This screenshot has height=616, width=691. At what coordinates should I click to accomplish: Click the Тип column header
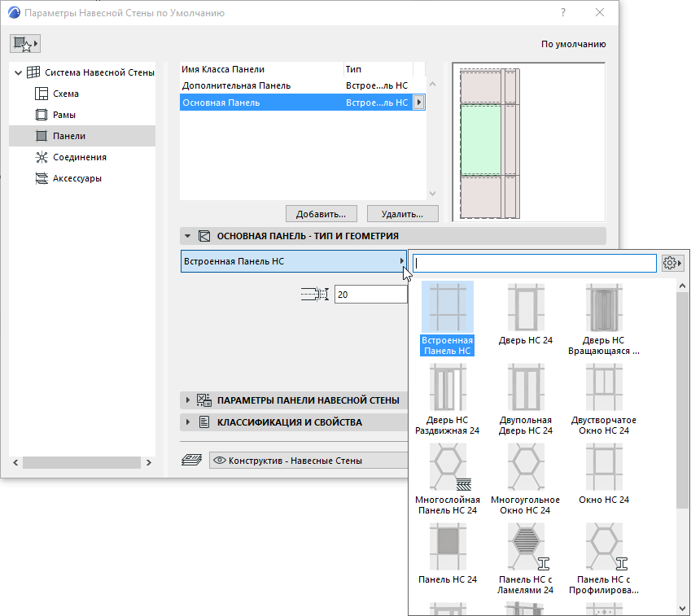click(378, 69)
